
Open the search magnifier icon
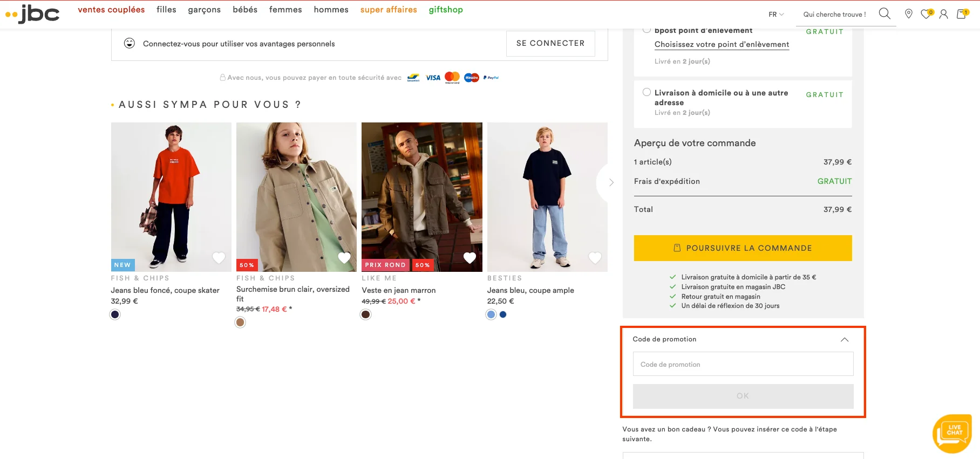[884, 13]
